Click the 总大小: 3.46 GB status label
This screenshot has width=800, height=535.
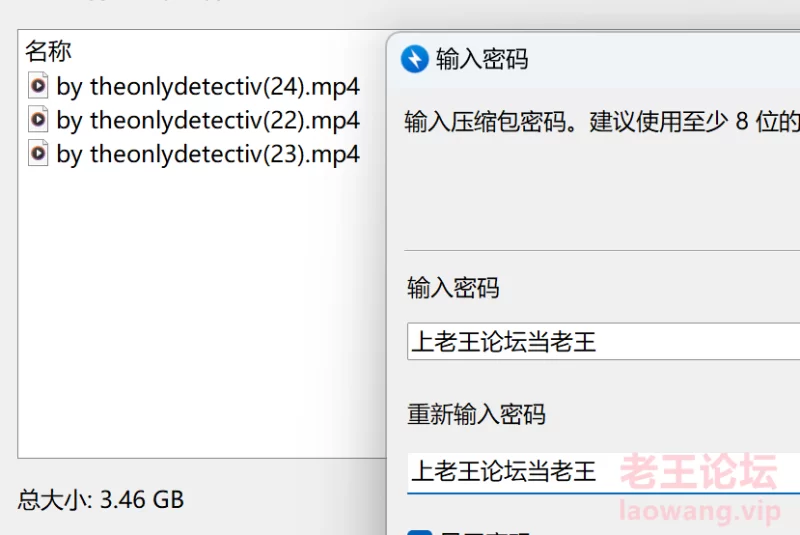(x=101, y=500)
